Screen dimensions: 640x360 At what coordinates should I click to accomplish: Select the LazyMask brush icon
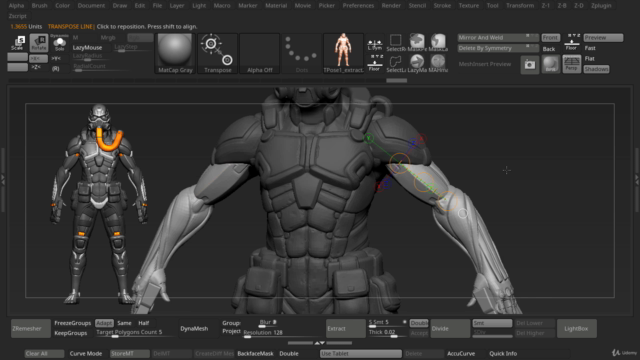coord(417,64)
